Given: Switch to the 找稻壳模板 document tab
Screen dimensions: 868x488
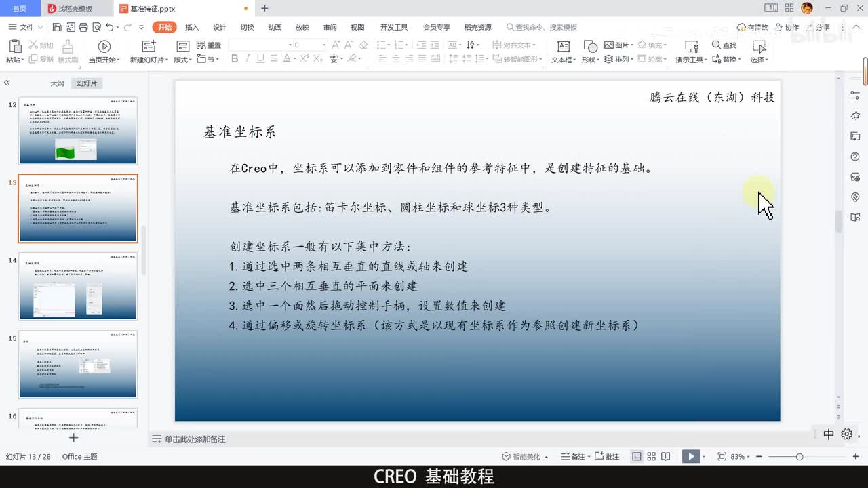Looking at the screenshot, I should (x=75, y=8).
